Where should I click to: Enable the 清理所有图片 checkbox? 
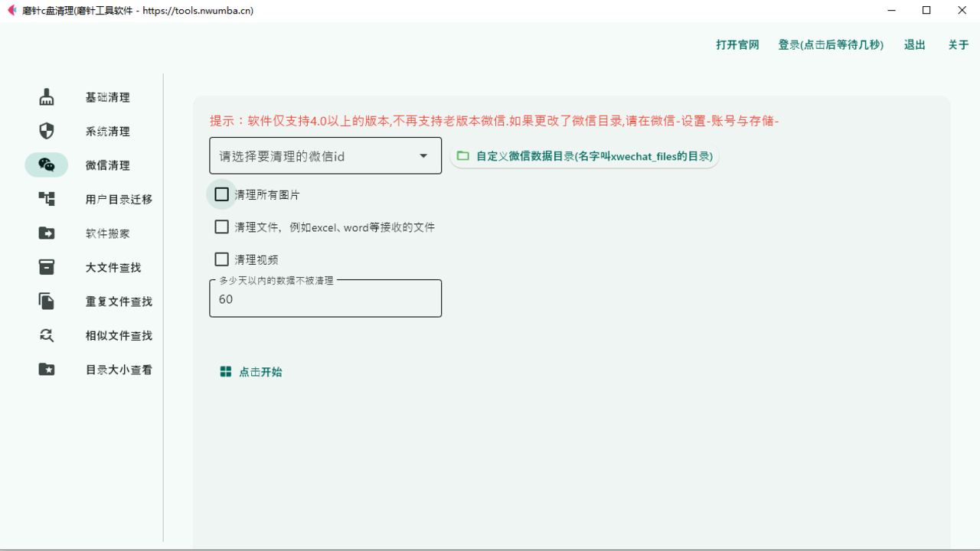(222, 194)
